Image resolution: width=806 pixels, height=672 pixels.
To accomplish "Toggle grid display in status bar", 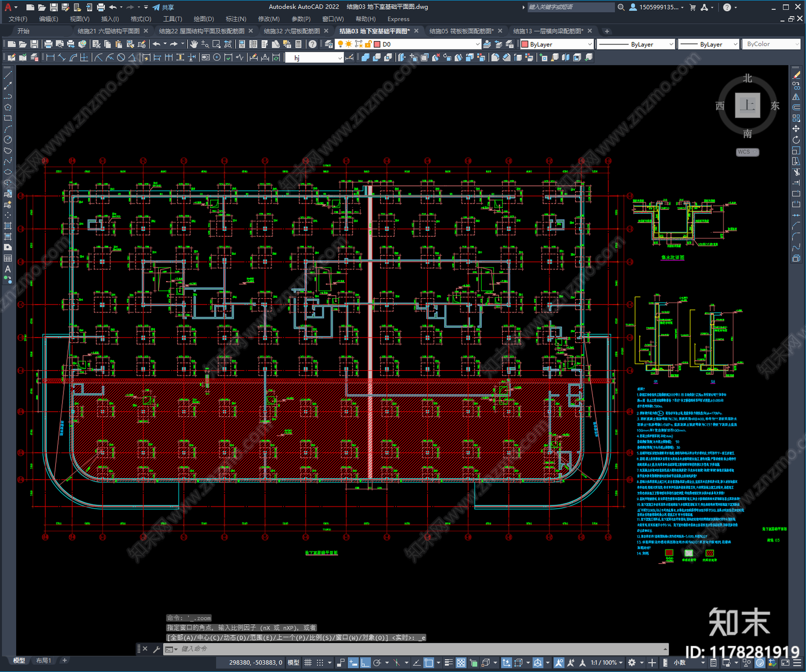I will tap(308, 663).
